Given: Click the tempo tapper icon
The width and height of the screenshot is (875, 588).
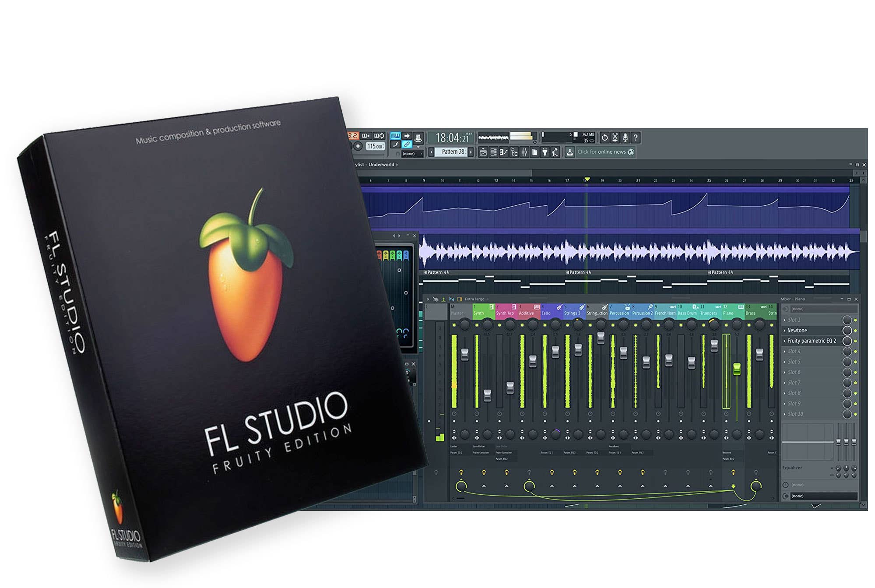Looking at the screenshot, I should tap(555, 152).
